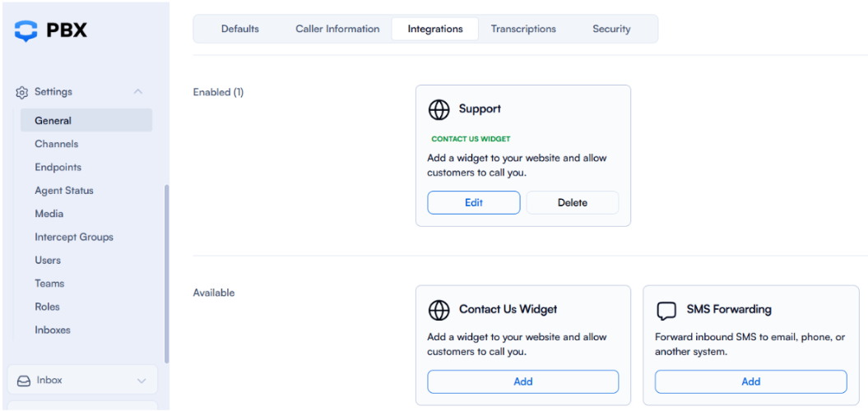The height and width of the screenshot is (411, 868).
Task: Click the PBX logo icon
Action: click(x=26, y=30)
